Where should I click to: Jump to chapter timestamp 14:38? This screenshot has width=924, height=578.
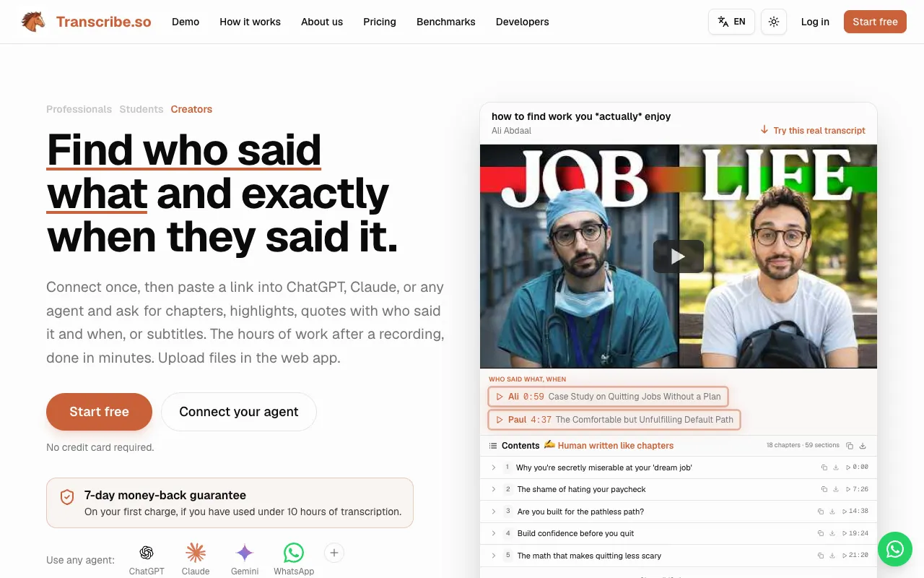point(855,512)
